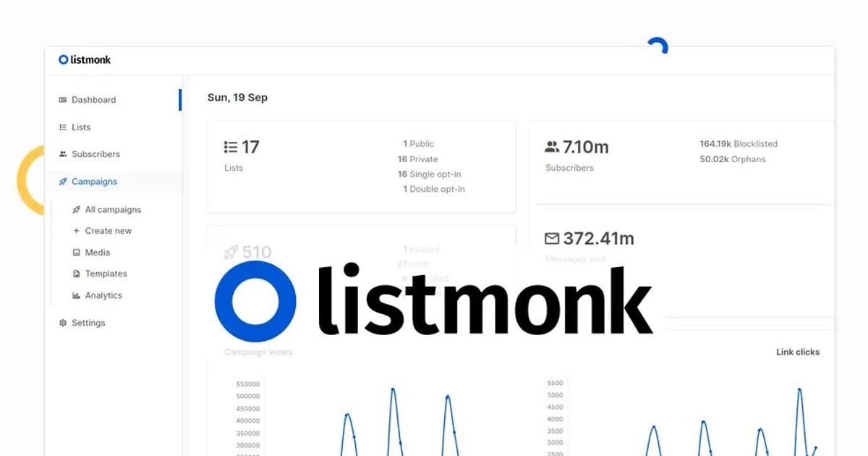Click the 1 Public lists stat
Image resolution: width=868 pixels, height=456 pixels.
(419, 144)
